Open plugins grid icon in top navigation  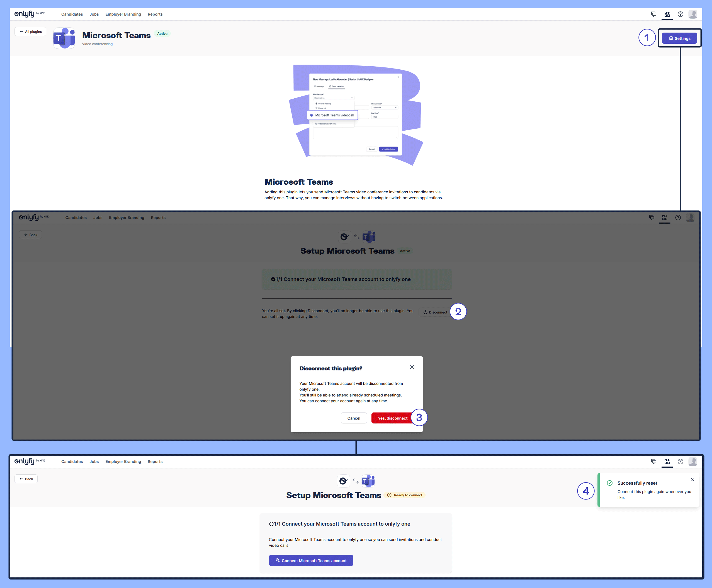(x=667, y=14)
